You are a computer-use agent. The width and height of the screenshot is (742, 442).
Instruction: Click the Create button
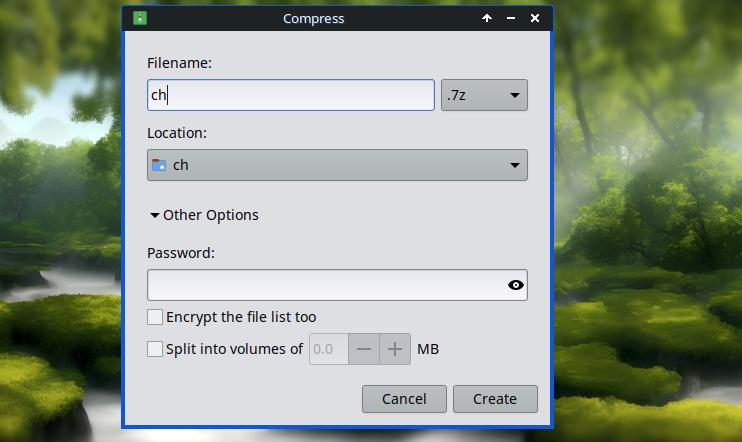point(495,399)
